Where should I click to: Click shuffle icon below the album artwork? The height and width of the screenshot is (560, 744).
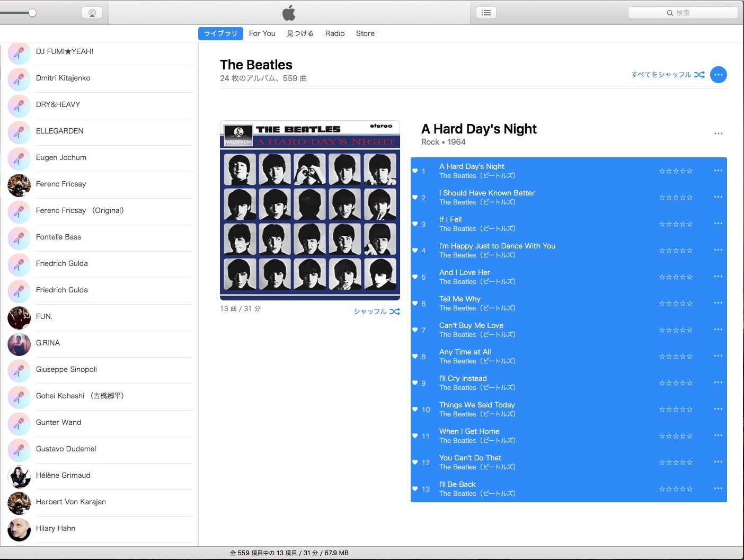pos(394,312)
